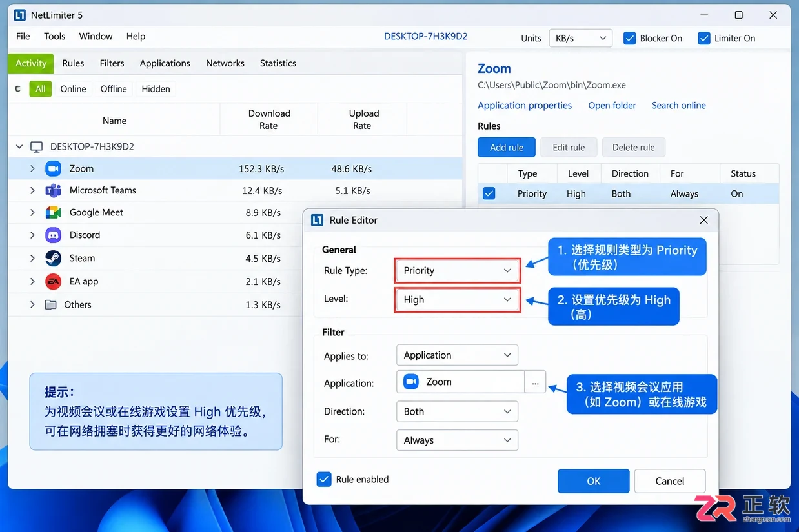Click the Edit rule button
The width and height of the screenshot is (799, 532).
569,148
